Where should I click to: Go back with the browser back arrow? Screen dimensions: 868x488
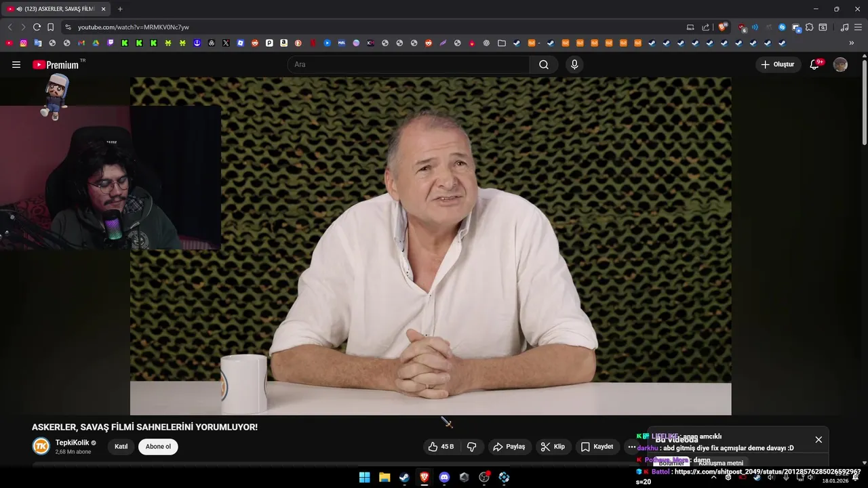[9, 27]
